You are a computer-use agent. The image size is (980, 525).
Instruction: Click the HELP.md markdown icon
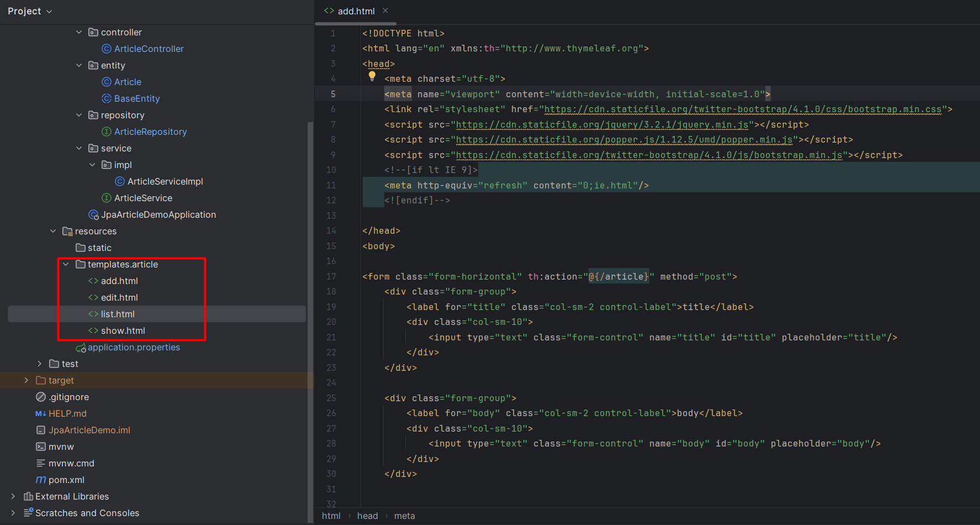[41, 413]
